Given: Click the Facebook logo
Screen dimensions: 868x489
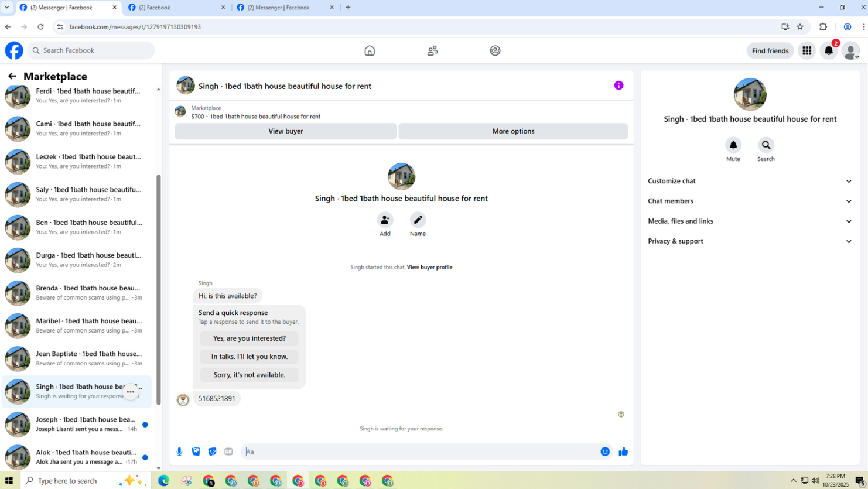Looking at the screenshot, I should click(x=14, y=50).
